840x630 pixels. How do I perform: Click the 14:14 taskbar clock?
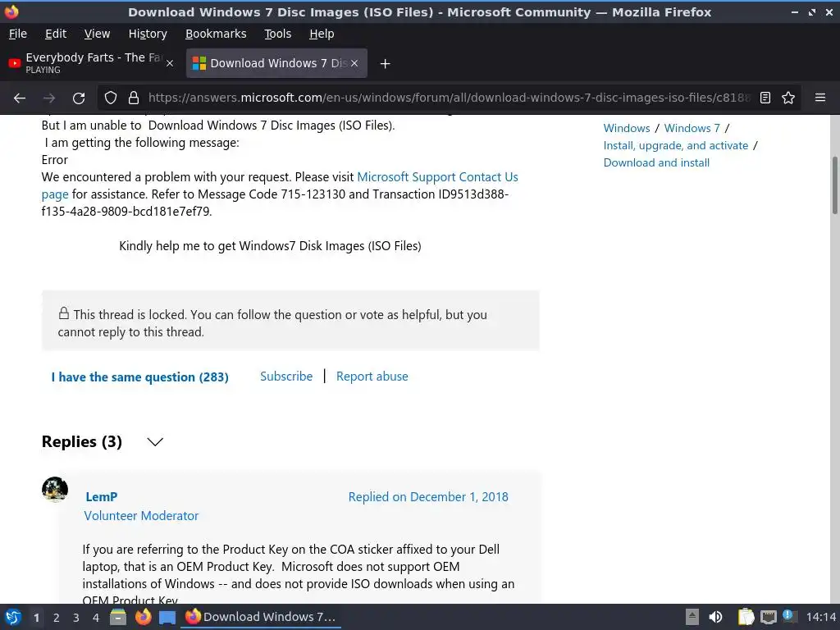[820, 617]
